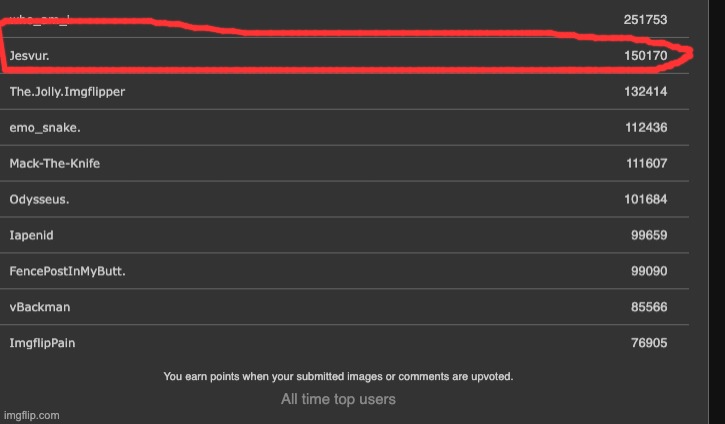The height and width of the screenshot is (424, 725).
Task: Select the Mack-The-Knife username
Action: (x=54, y=163)
